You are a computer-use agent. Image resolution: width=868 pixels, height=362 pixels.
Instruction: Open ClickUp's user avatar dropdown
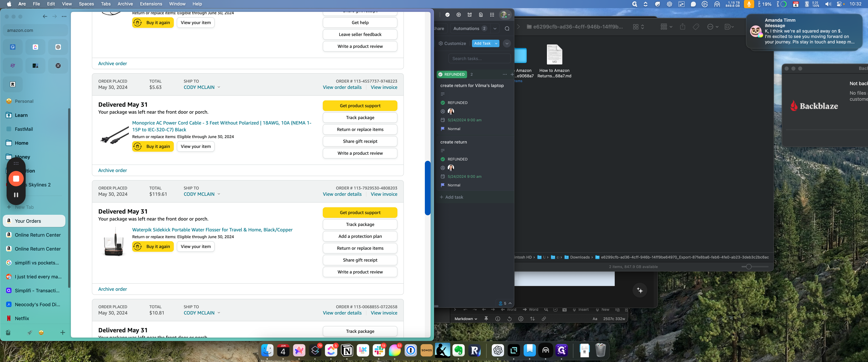tap(505, 15)
